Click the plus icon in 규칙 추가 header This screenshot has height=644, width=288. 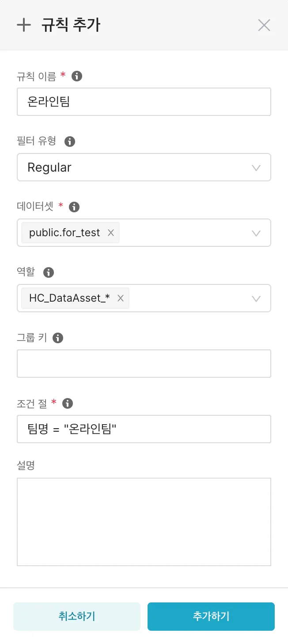point(23,25)
